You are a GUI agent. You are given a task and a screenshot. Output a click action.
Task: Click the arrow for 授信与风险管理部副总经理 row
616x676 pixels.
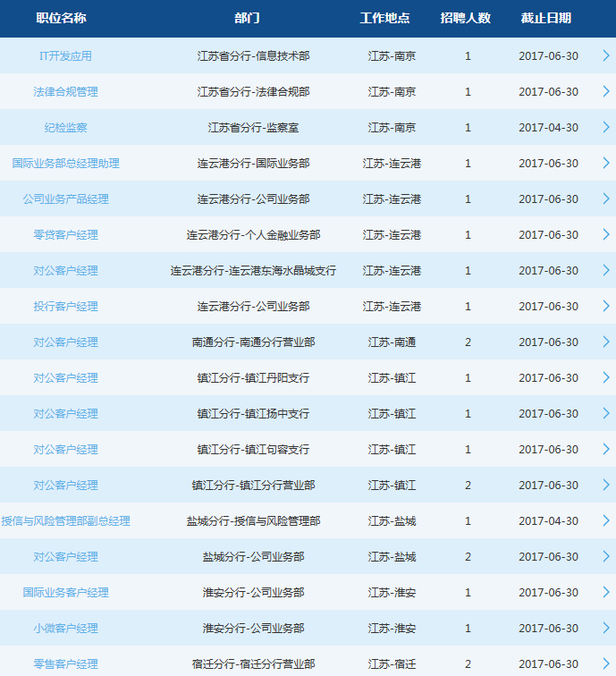pyautogui.click(x=605, y=520)
